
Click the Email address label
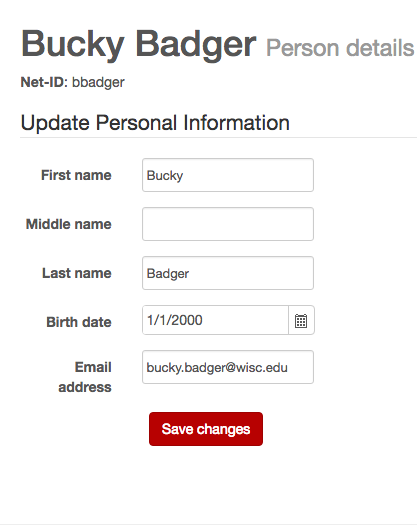85,377
